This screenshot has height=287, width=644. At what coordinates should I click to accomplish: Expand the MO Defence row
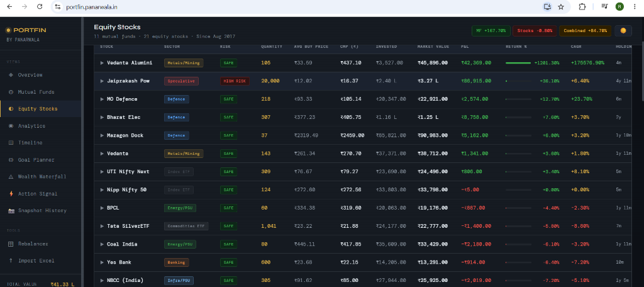pos(103,99)
